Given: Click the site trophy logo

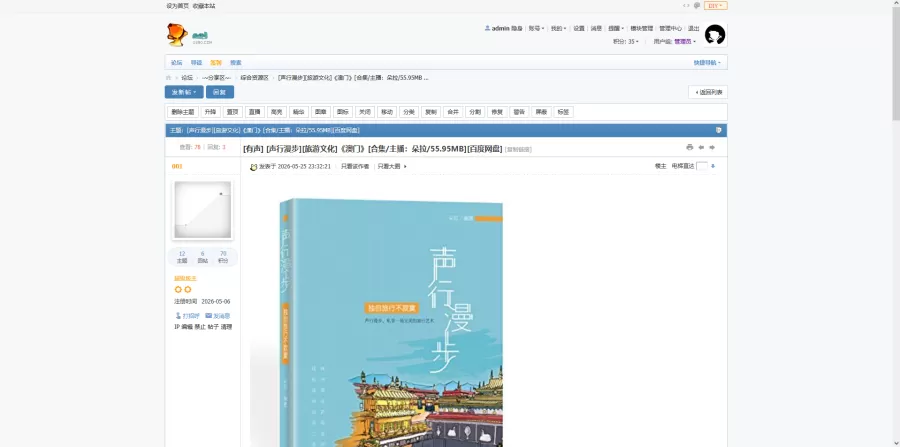Looking at the screenshot, I should click(x=177, y=34).
